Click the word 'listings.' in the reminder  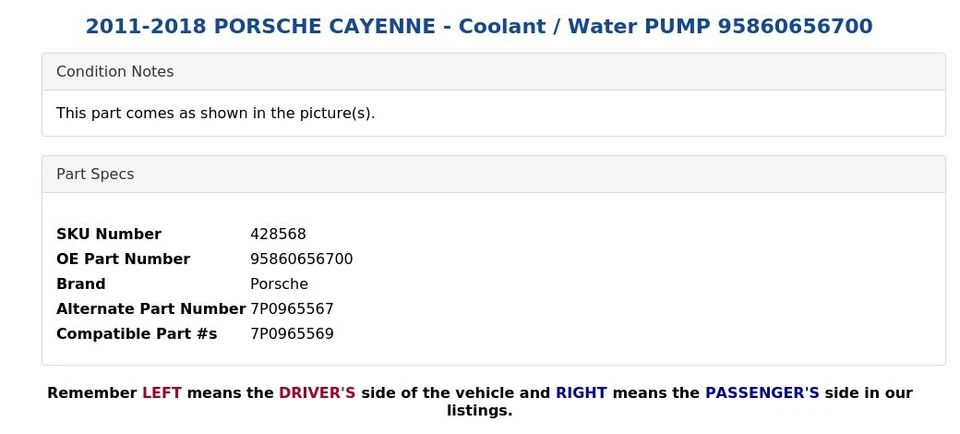[479, 410]
